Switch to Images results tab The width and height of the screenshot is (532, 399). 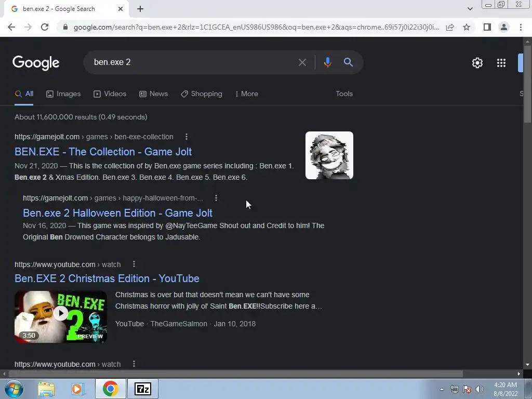(x=63, y=94)
